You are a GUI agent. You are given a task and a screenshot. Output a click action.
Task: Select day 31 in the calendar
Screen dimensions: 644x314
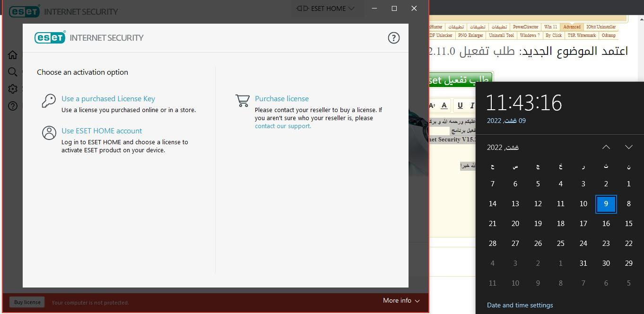click(x=583, y=263)
